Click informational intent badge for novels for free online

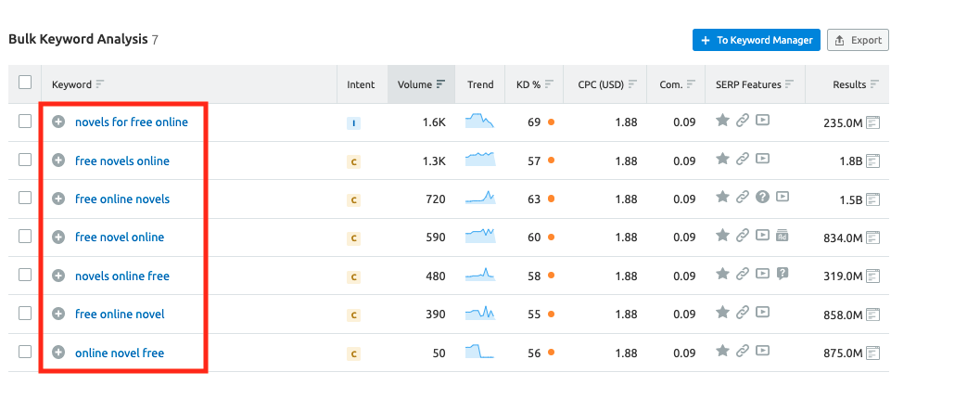[353, 122]
